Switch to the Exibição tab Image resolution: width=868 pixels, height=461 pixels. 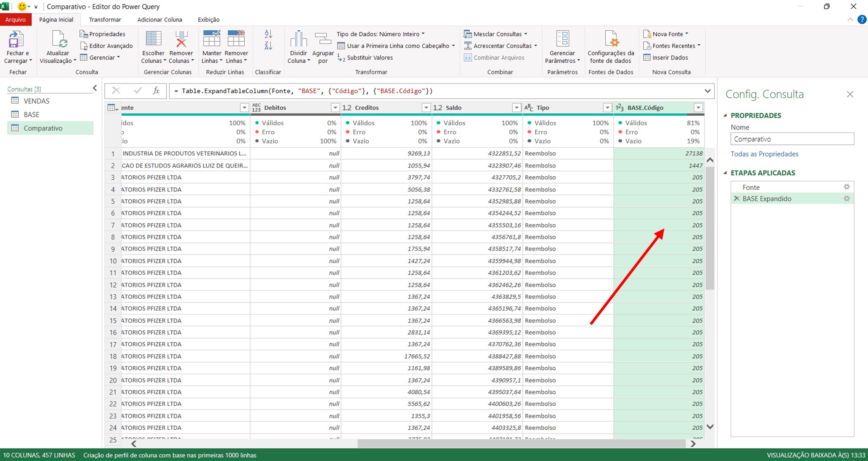point(209,19)
